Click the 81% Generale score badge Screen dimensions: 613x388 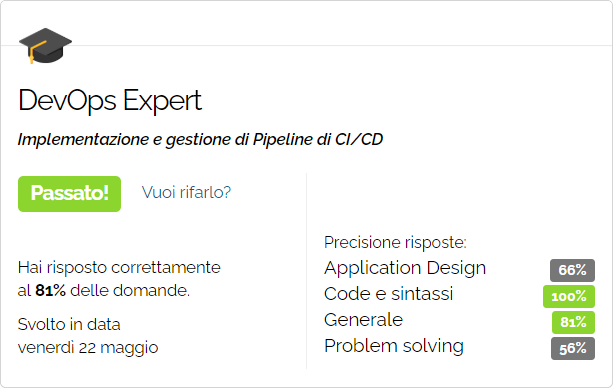pyautogui.click(x=573, y=322)
